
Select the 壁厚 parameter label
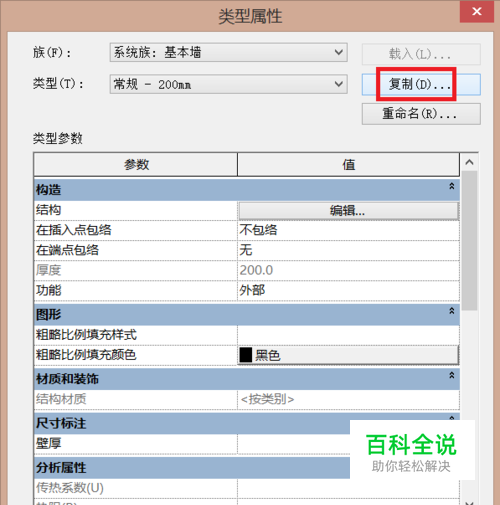pos(49,443)
